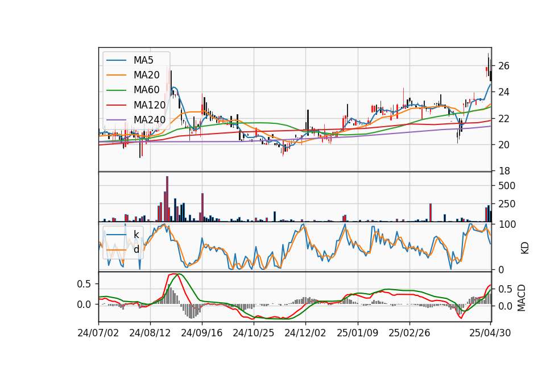
Task: Click the volume axis value 500
Action: [x=507, y=186]
